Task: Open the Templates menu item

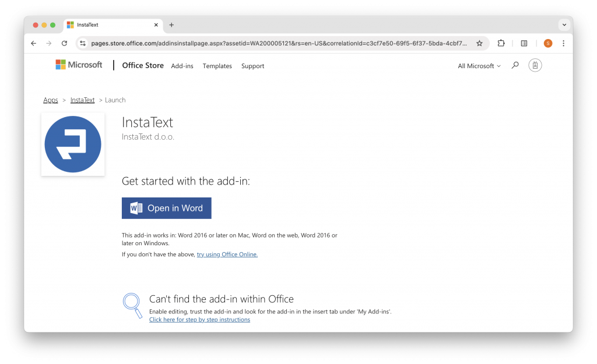Action: click(217, 66)
